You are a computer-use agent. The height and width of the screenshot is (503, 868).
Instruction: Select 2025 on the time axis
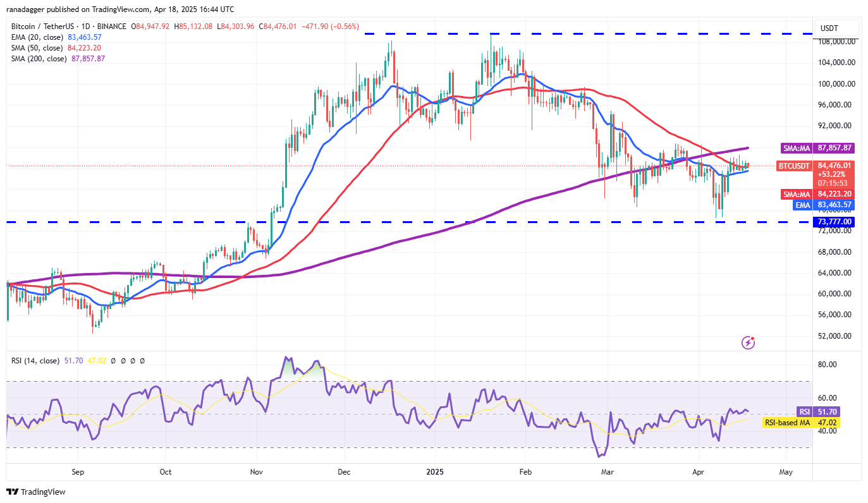point(436,471)
